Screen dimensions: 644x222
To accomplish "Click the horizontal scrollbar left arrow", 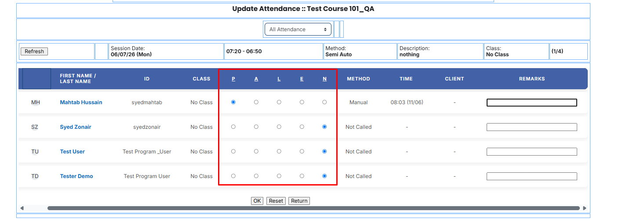I will click(x=22, y=208).
